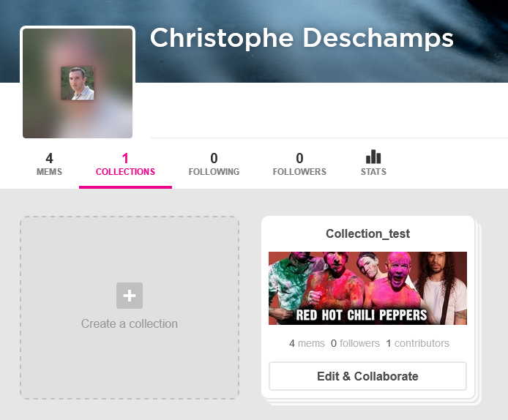View the 0 followers count of Collection_test
Viewport: 508px width, 420px height.
(x=355, y=343)
